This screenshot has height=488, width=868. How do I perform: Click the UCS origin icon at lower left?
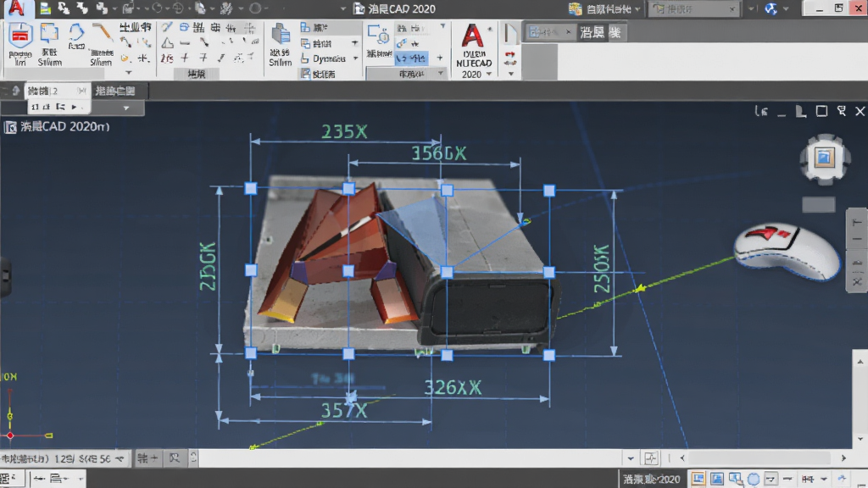(10, 435)
